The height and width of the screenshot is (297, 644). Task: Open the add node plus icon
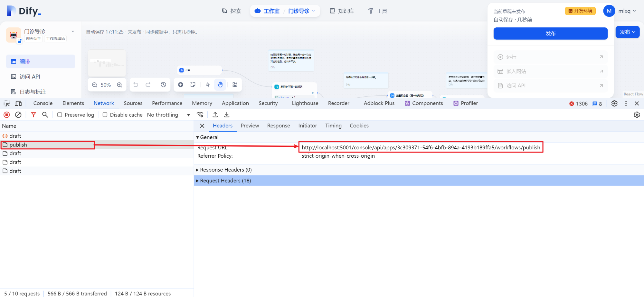point(180,84)
